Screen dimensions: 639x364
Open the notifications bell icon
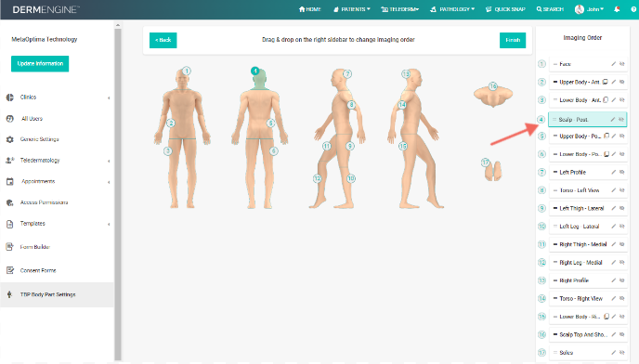[x=617, y=9]
